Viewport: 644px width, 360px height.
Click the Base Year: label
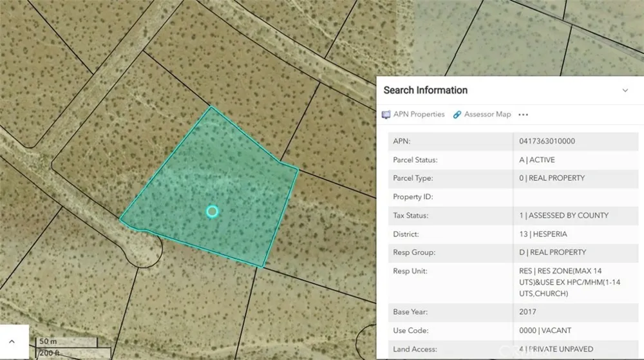pyautogui.click(x=410, y=312)
